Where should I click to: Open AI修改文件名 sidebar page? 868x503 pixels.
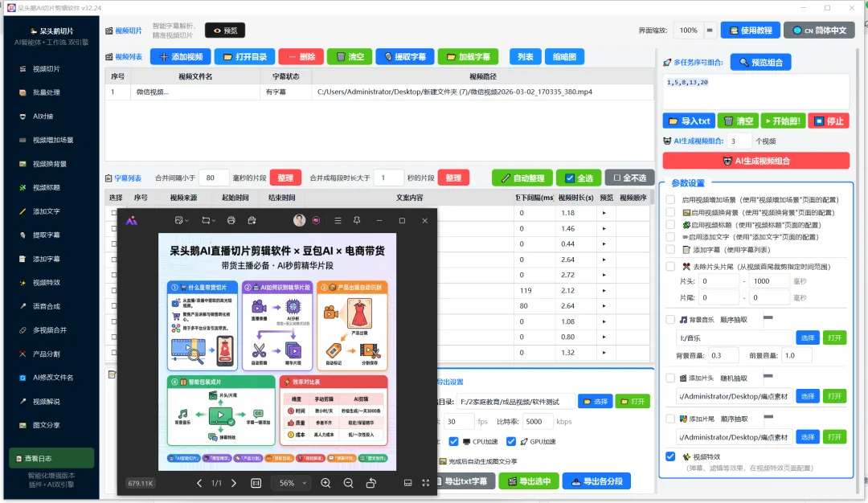[52, 378]
